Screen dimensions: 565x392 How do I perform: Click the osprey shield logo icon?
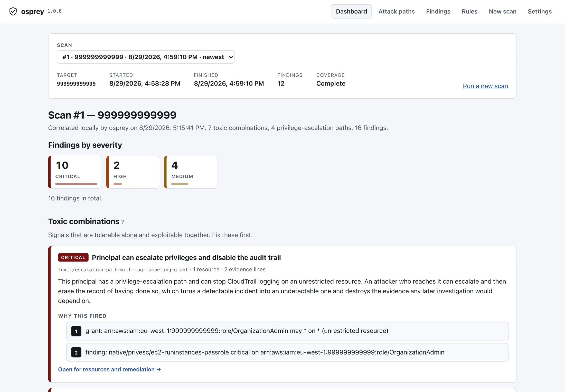pyautogui.click(x=13, y=11)
